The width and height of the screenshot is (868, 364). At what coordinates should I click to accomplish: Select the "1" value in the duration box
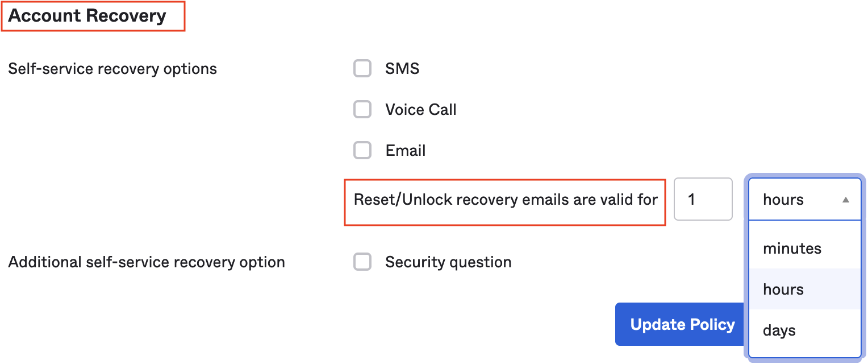tap(703, 199)
